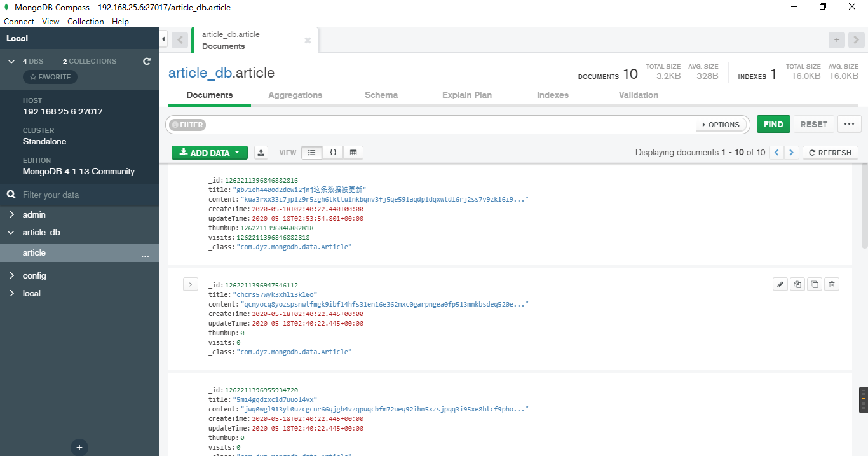
Task: Switch to the Schema tab
Action: [381, 95]
